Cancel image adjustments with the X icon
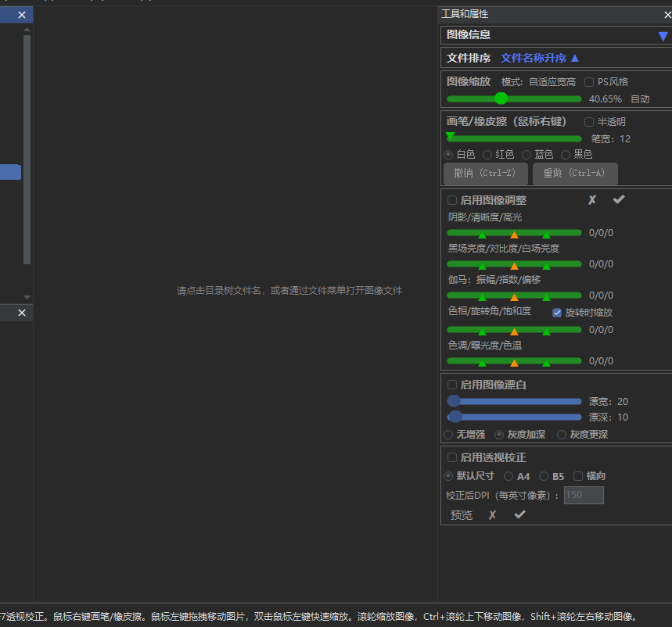Screen dimensions: 672x627 tap(592, 200)
